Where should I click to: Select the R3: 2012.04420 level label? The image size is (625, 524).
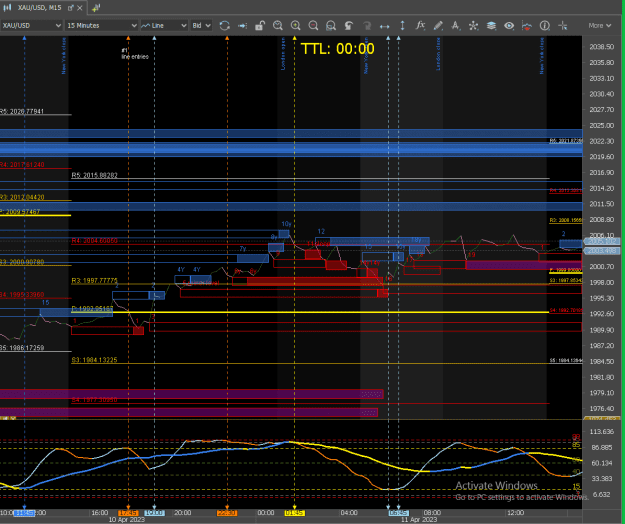click(22, 197)
